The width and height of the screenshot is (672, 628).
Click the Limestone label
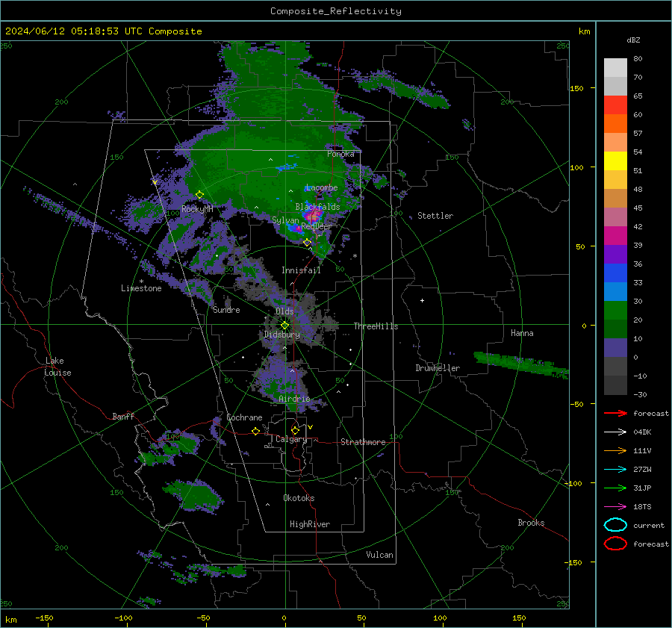click(x=141, y=288)
